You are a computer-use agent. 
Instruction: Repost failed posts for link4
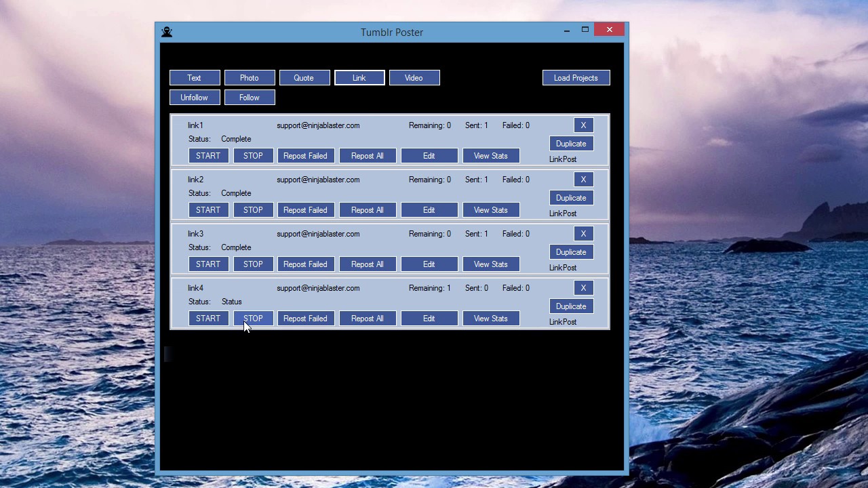click(x=305, y=319)
